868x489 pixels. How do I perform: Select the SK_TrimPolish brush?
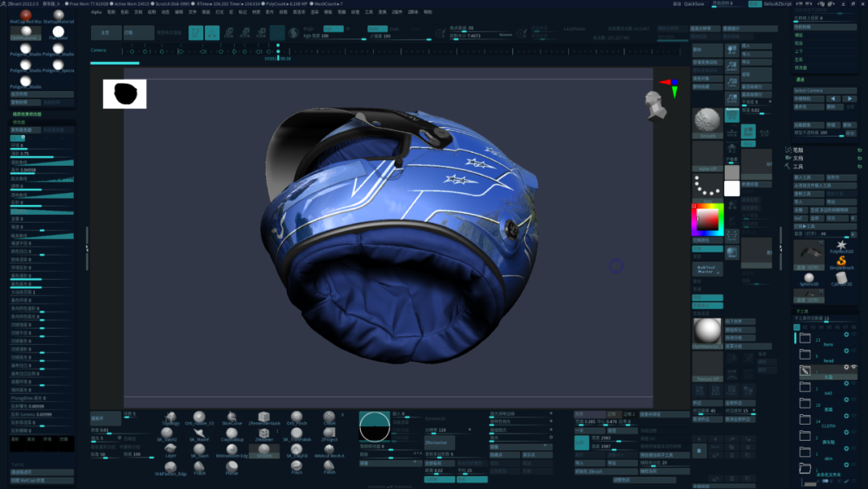point(297,435)
